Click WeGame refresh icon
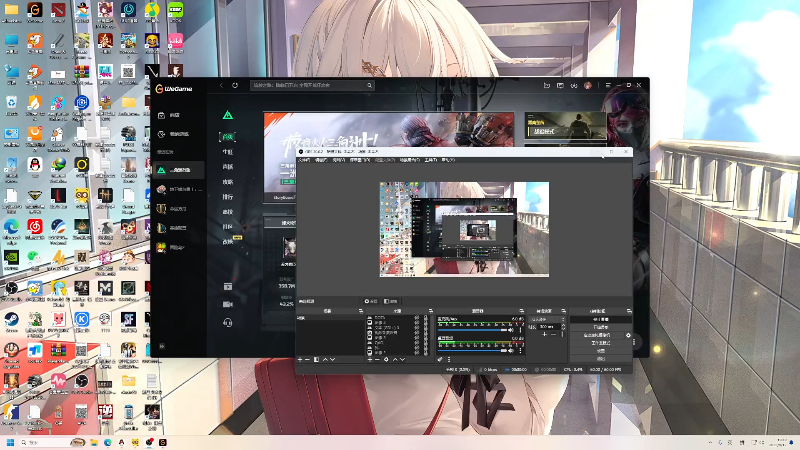Screen dimensions: 800x450 pyautogui.click(x=235, y=85)
